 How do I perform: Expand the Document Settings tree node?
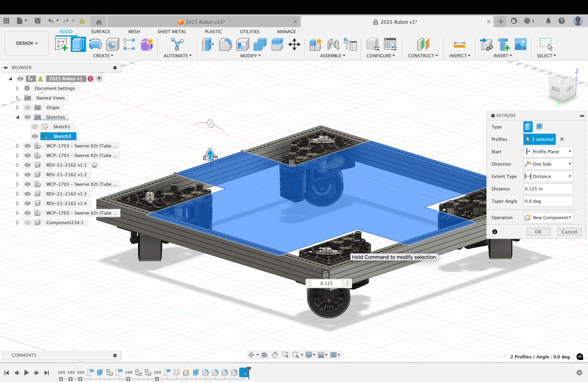click(x=17, y=88)
